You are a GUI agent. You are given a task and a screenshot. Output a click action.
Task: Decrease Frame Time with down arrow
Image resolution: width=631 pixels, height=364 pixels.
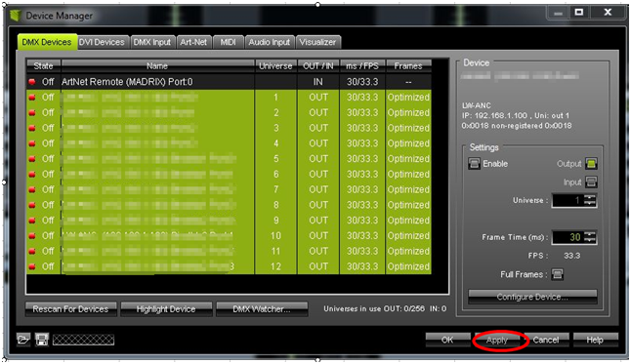(x=590, y=240)
